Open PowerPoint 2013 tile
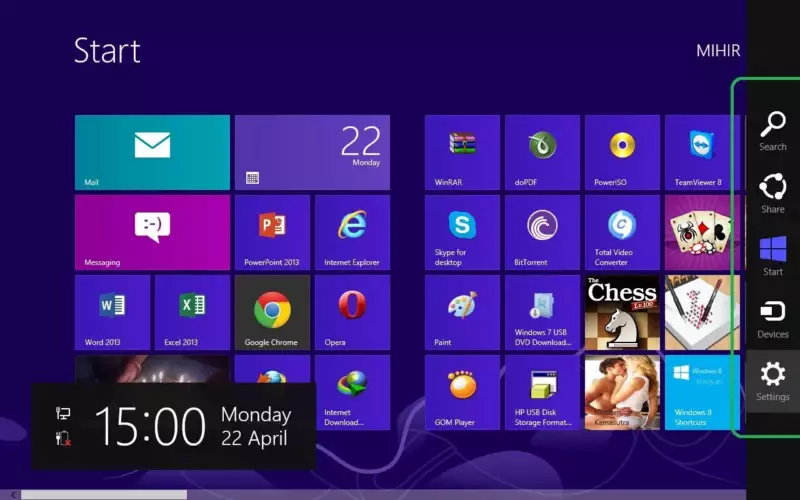800x500 pixels. click(x=272, y=232)
